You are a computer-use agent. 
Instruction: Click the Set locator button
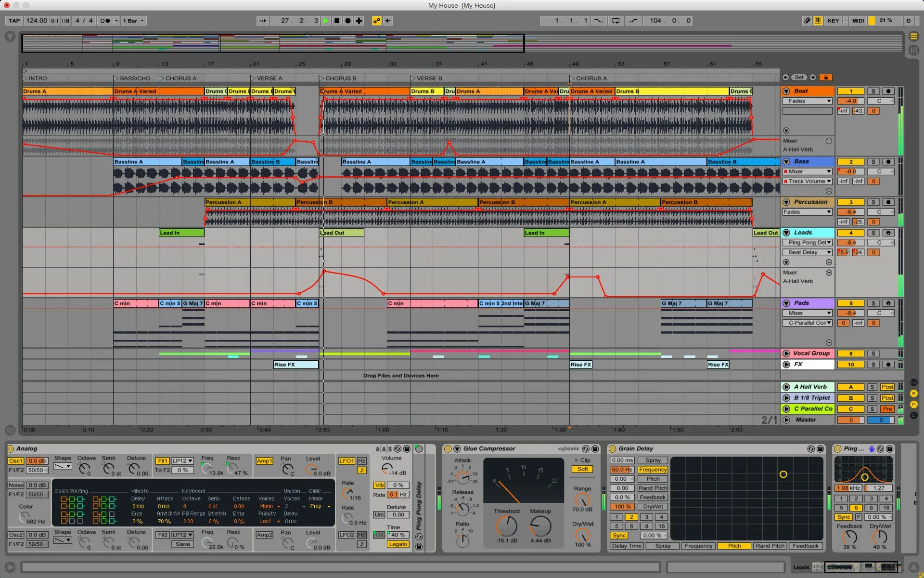click(x=799, y=77)
